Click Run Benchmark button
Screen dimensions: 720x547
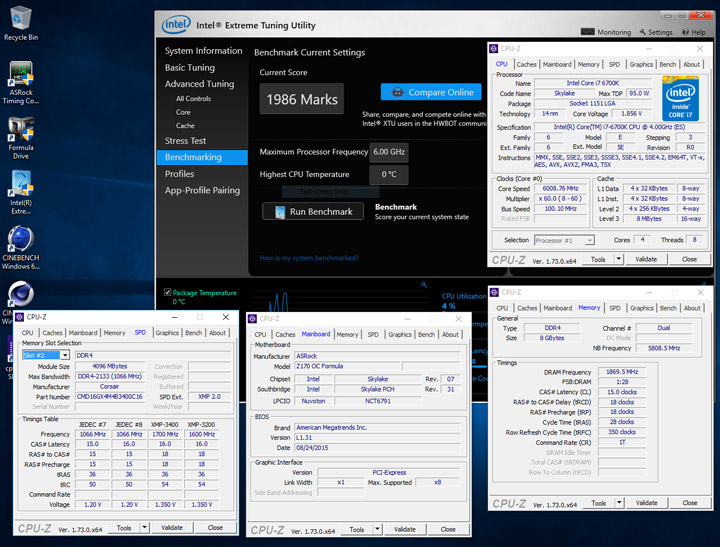[x=313, y=211]
